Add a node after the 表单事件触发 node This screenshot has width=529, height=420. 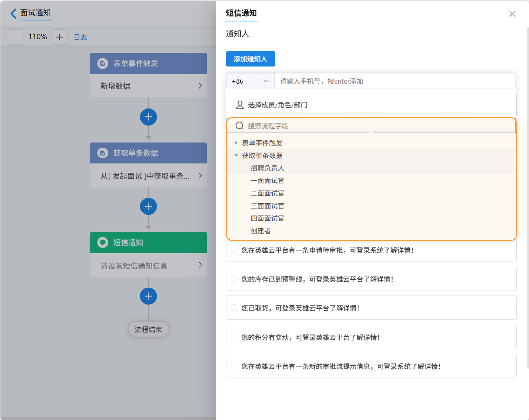[148, 117]
